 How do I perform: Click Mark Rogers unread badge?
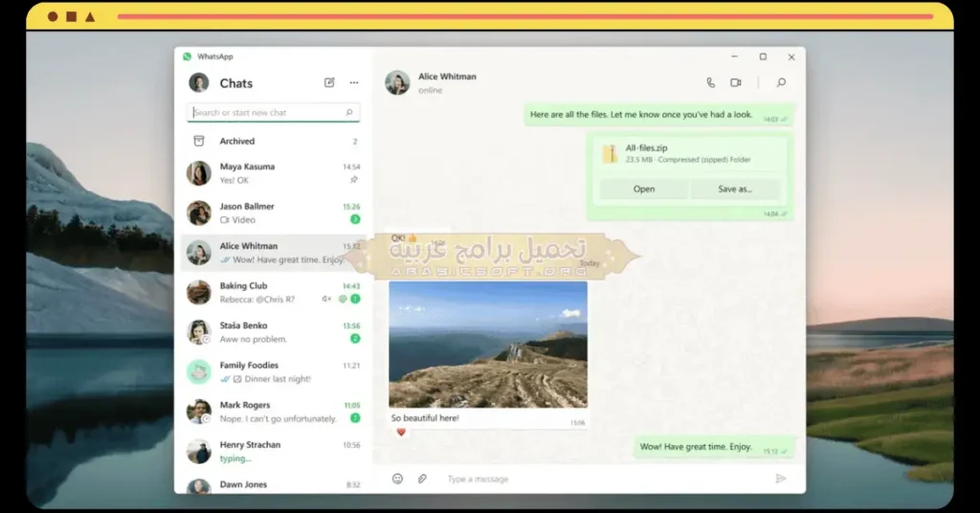pyautogui.click(x=355, y=418)
